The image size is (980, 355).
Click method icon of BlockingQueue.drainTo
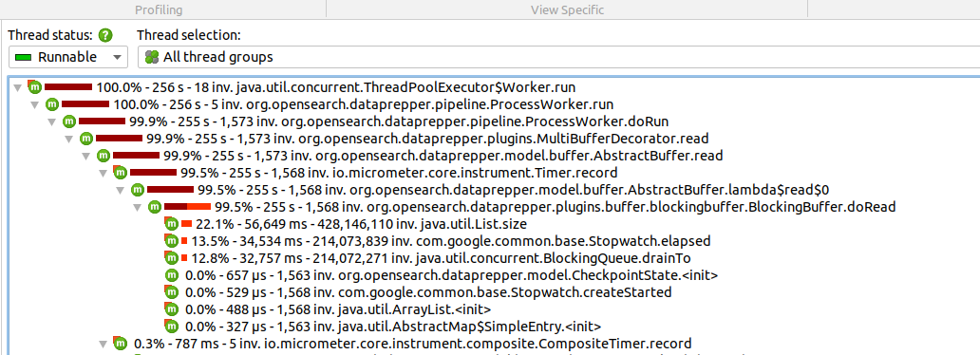pyautogui.click(x=171, y=257)
